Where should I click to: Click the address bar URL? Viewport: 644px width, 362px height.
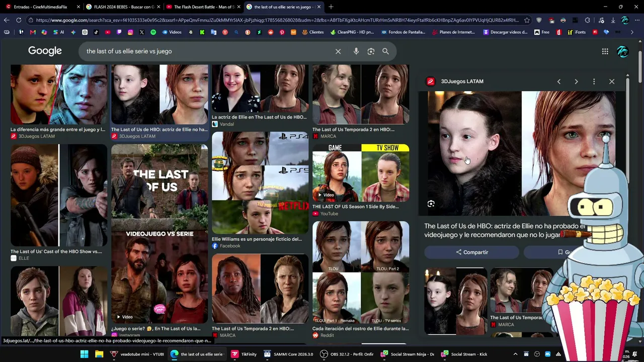click(x=277, y=20)
